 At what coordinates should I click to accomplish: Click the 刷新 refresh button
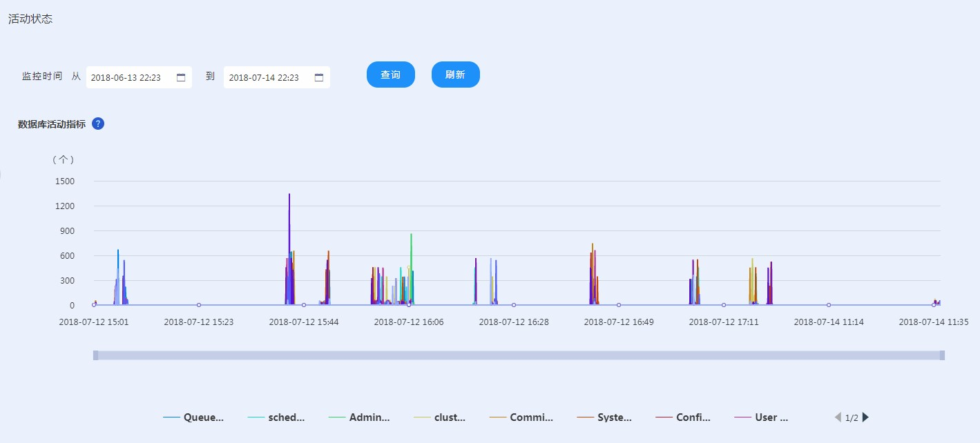pyautogui.click(x=455, y=75)
